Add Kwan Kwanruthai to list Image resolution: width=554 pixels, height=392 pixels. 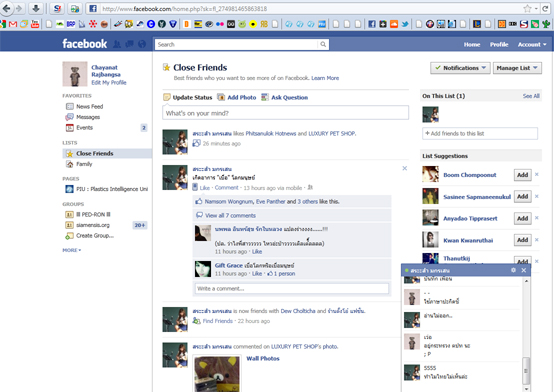click(x=523, y=240)
